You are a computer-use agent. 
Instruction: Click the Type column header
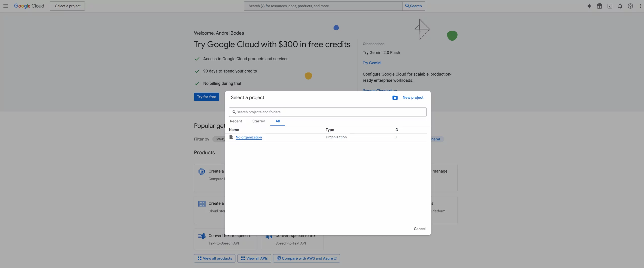(x=330, y=130)
